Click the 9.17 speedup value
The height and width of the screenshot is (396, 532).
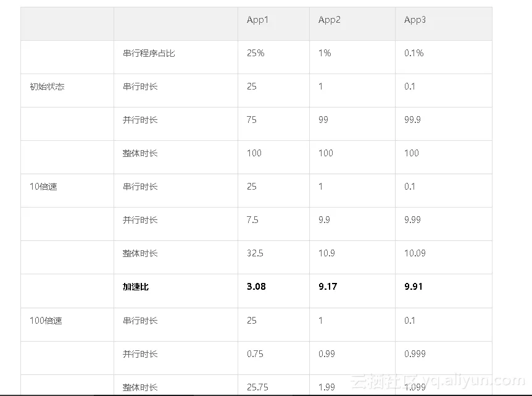[x=328, y=287]
